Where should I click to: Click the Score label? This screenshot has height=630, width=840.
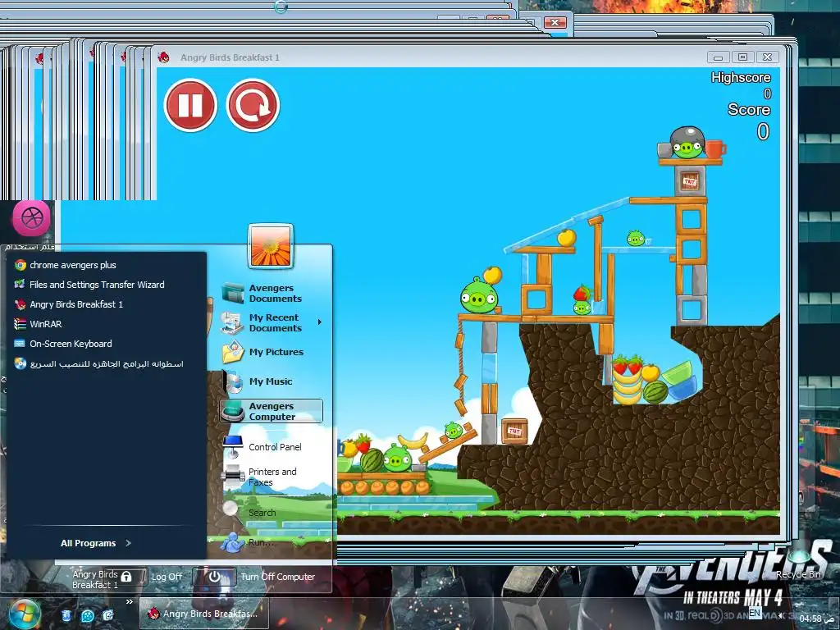click(x=749, y=109)
